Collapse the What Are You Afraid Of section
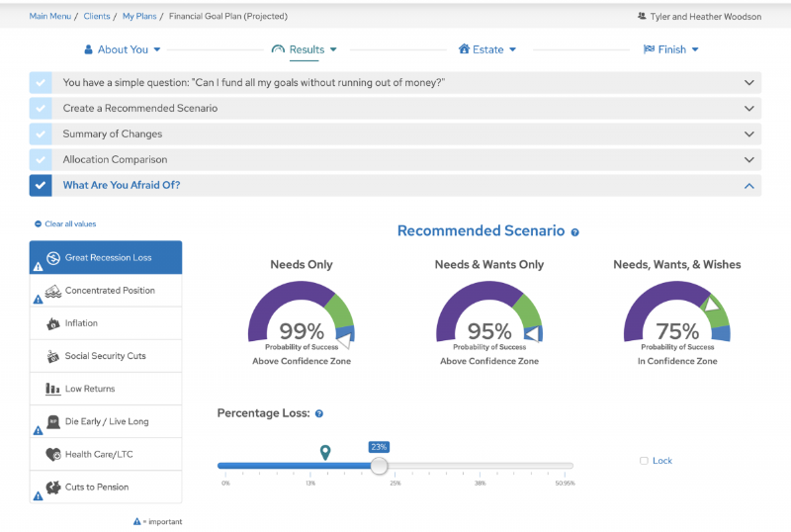The width and height of the screenshot is (791, 532). point(748,185)
